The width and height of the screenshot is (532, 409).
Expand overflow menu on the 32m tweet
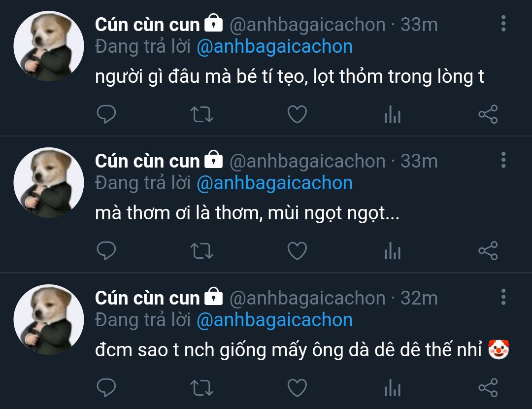pos(503,297)
